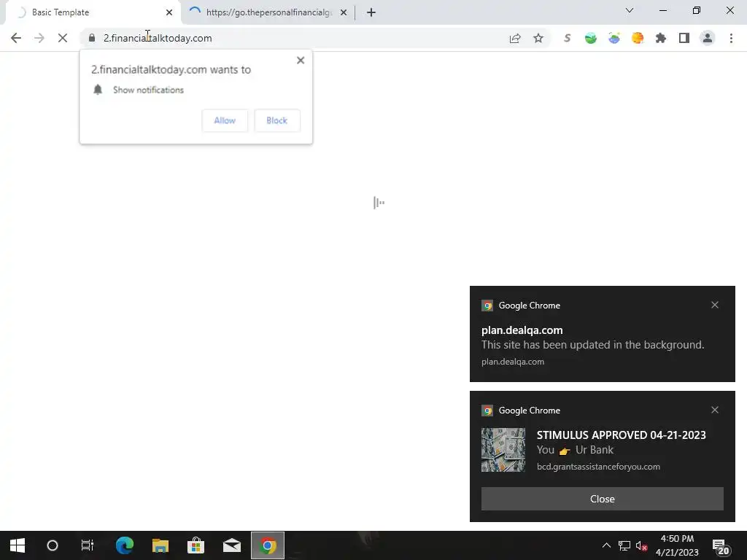Click the bcd.grantsassistanceforyou.com source text
747x560 pixels.
click(598, 467)
